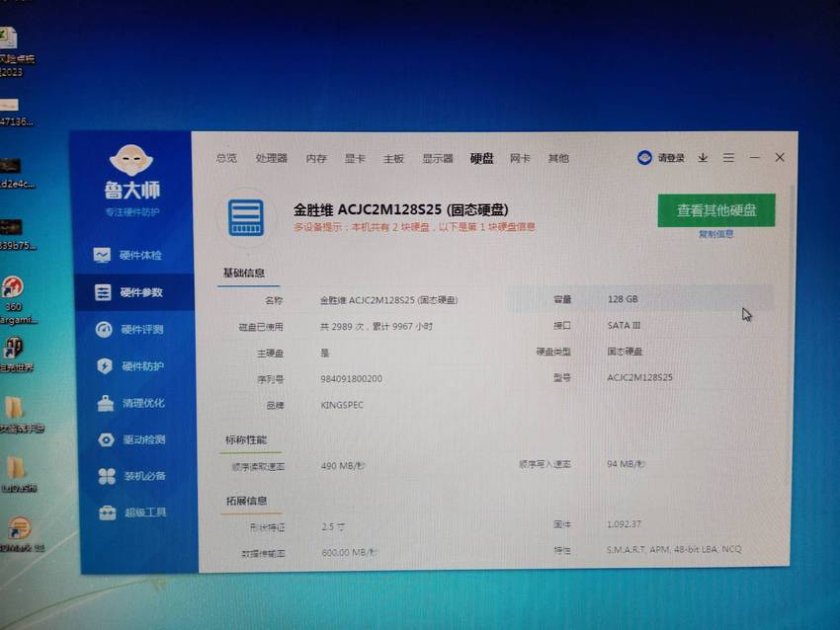Switch to the 网卡 tab
The height and width of the screenshot is (630, 840).
tap(520, 158)
